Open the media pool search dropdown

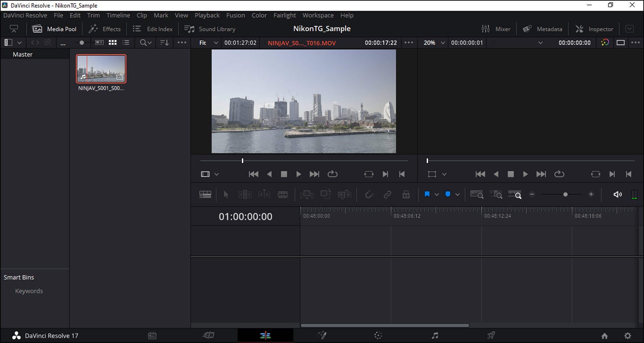tap(146, 43)
